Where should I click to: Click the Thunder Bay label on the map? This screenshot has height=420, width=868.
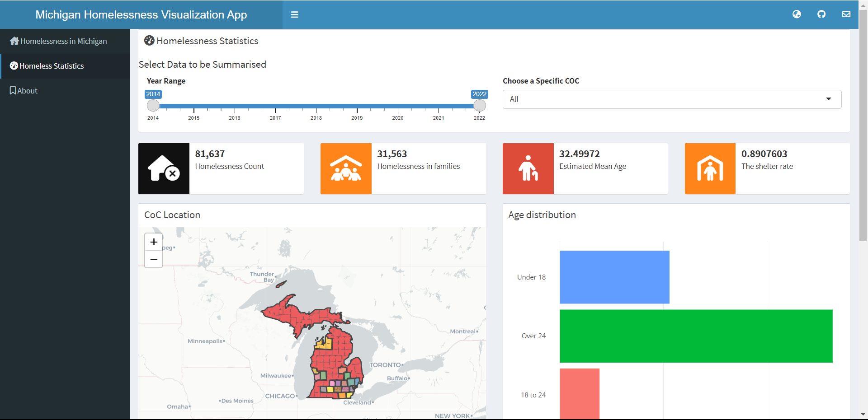[x=263, y=277]
